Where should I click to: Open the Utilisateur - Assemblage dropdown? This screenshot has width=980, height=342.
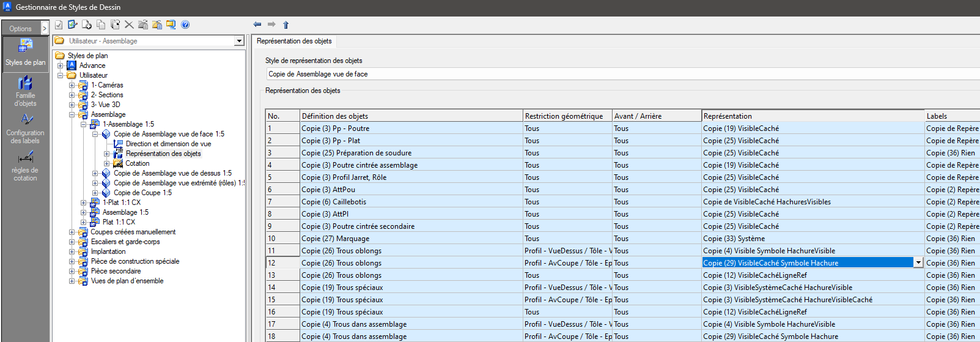pyautogui.click(x=239, y=41)
